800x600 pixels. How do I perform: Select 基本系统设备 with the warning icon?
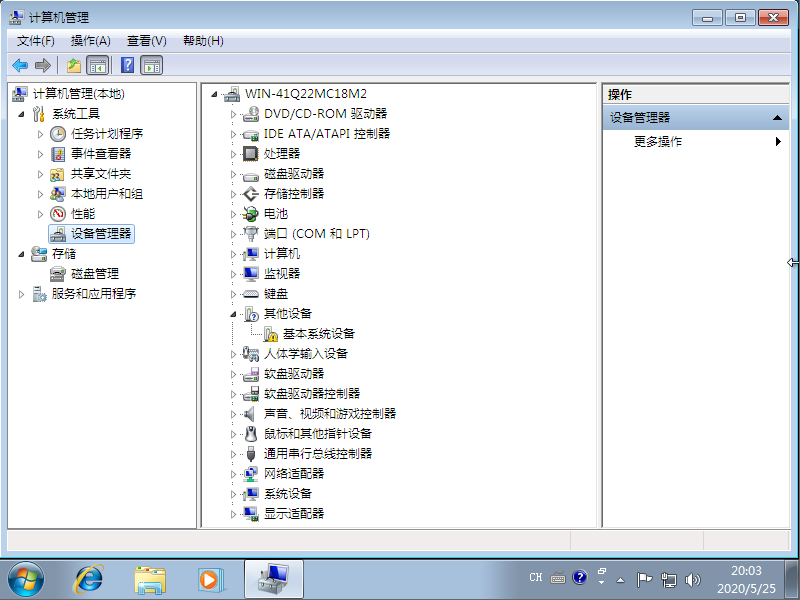(318, 333)
